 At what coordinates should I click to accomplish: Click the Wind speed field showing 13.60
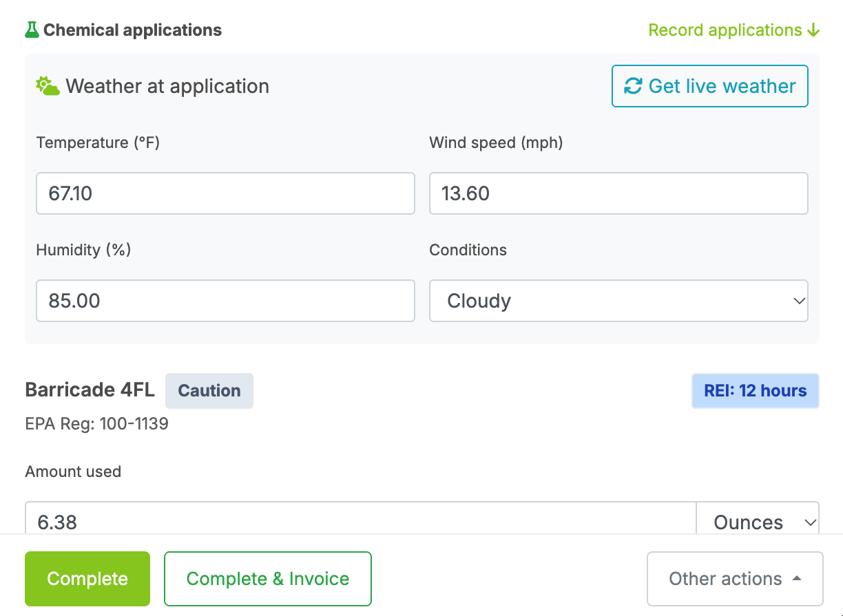pyautogui.click(x=618, y=193)
